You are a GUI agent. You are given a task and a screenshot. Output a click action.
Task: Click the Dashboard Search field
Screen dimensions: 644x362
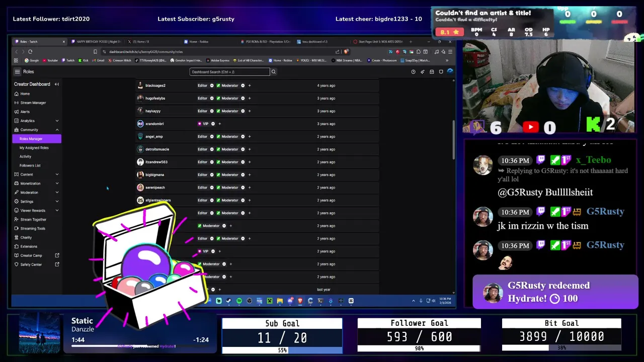point(229,72)
